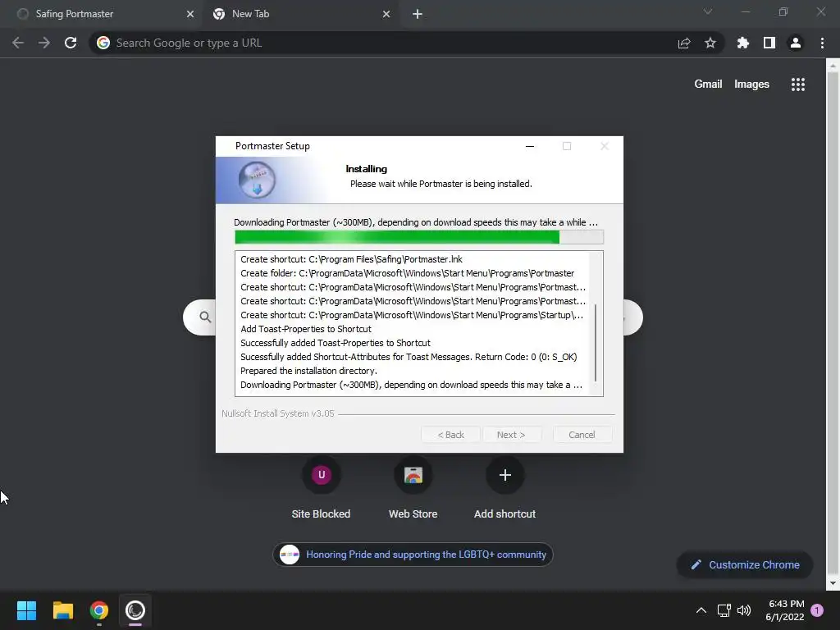
Task: Open Windows Start menu
Action: 26,610
